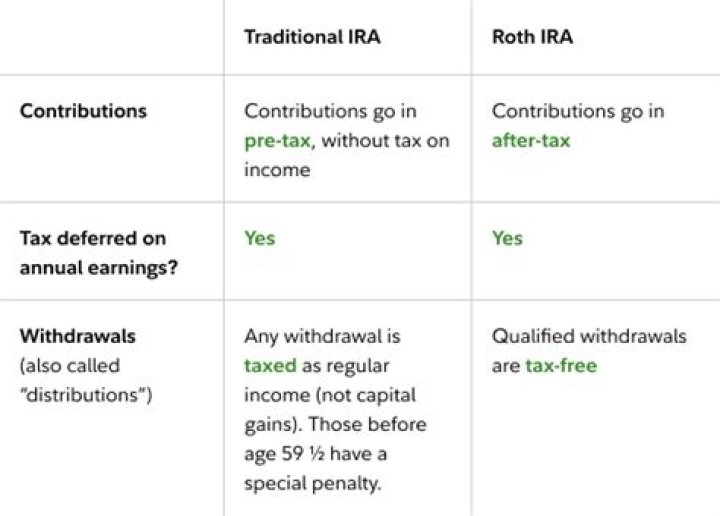Select the Contributions row label
Viewport: 720px width, 516px height.
pos(83,111)
